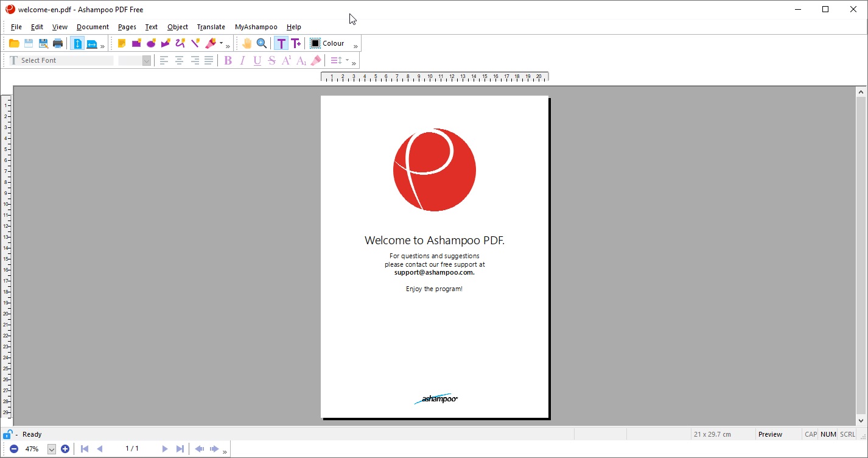868x458 pixels.
Task: Align text left
Action: 164,60
